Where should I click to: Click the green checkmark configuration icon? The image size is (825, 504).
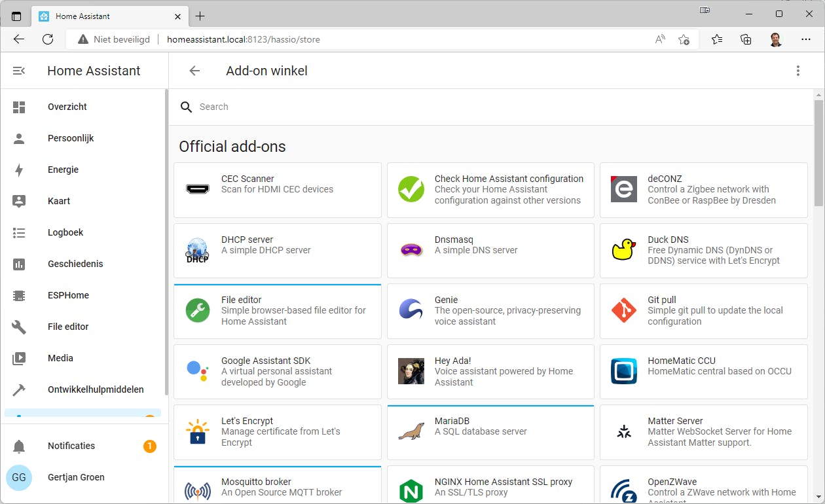411,189
